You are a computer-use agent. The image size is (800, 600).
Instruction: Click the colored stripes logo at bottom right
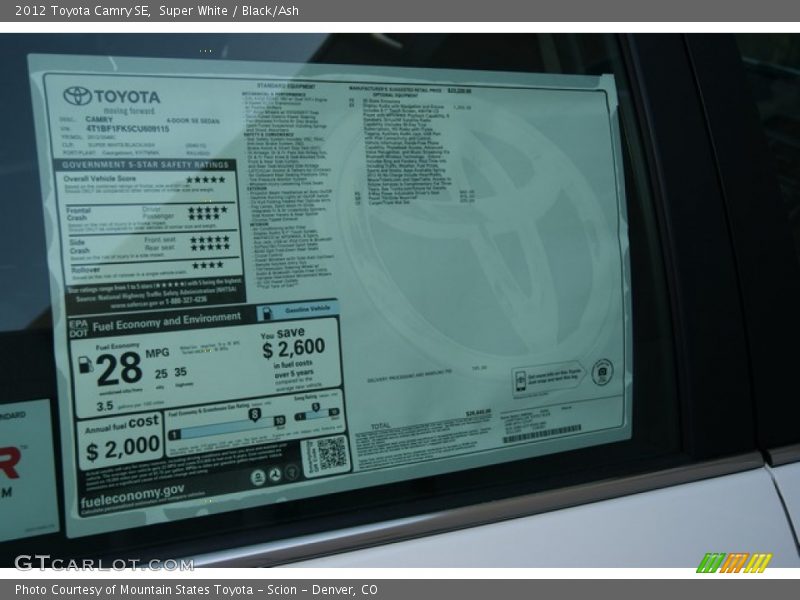click(734, 563)
